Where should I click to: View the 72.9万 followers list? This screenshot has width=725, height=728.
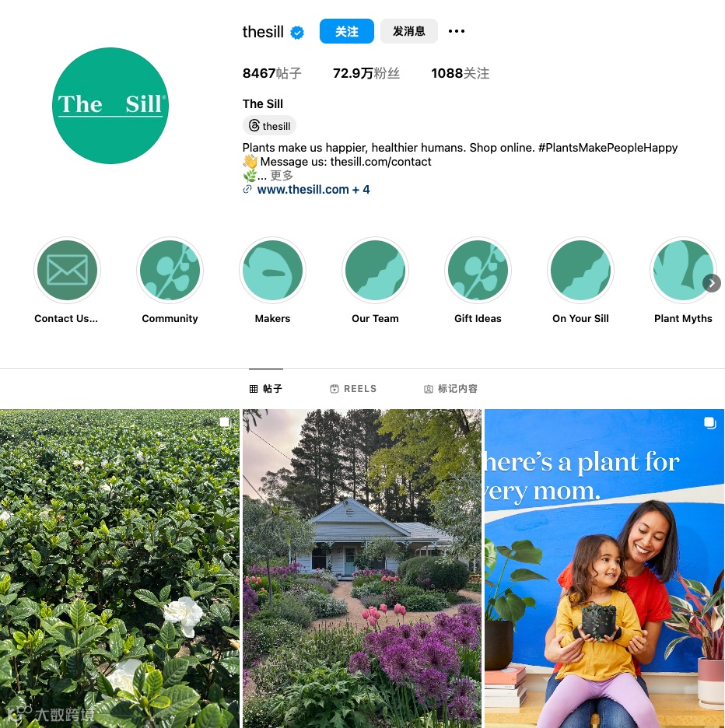(366, 73)
